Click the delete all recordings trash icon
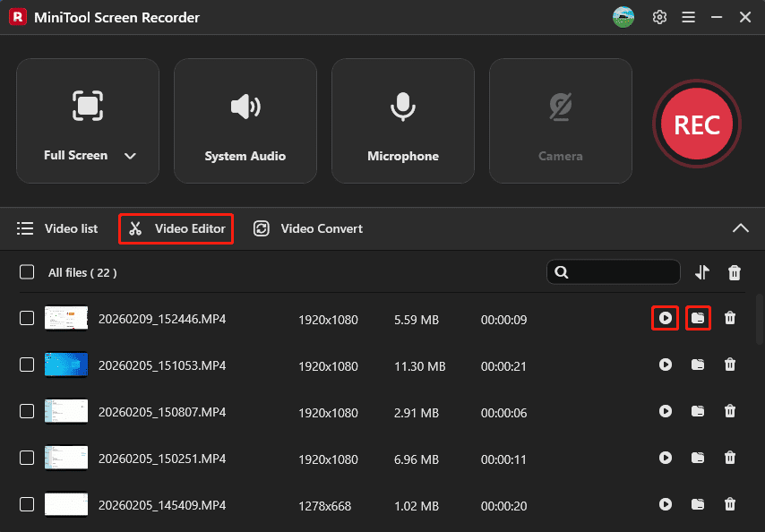 (x=734, y=271)
